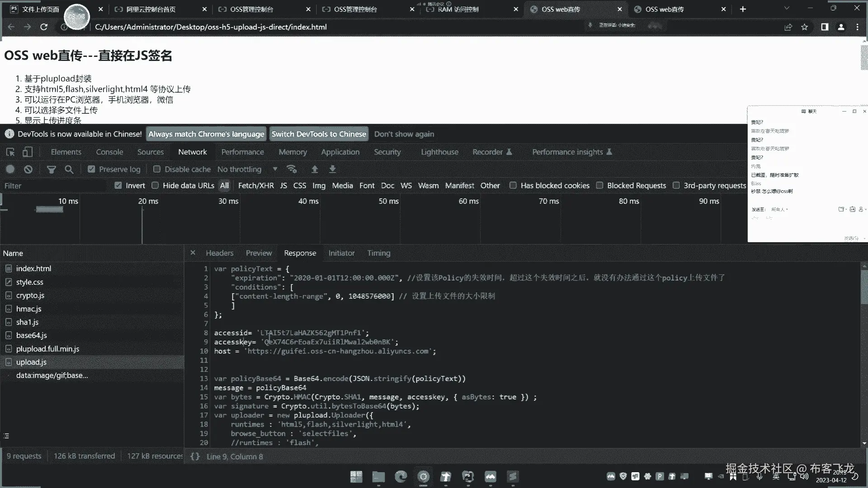Switch to the Console tab
The height and width of the screenshot is (488, 868).
click(x=109, y=152)
